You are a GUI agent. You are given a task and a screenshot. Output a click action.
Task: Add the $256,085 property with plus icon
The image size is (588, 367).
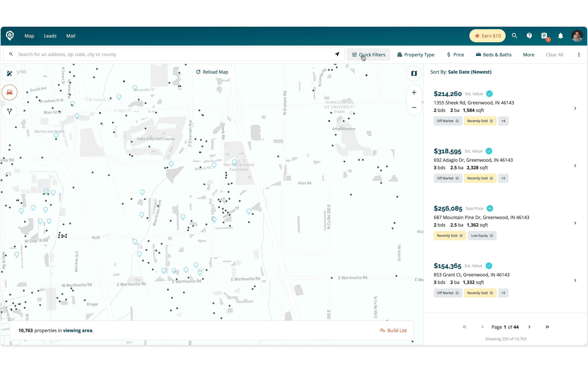tap(490, 209)
